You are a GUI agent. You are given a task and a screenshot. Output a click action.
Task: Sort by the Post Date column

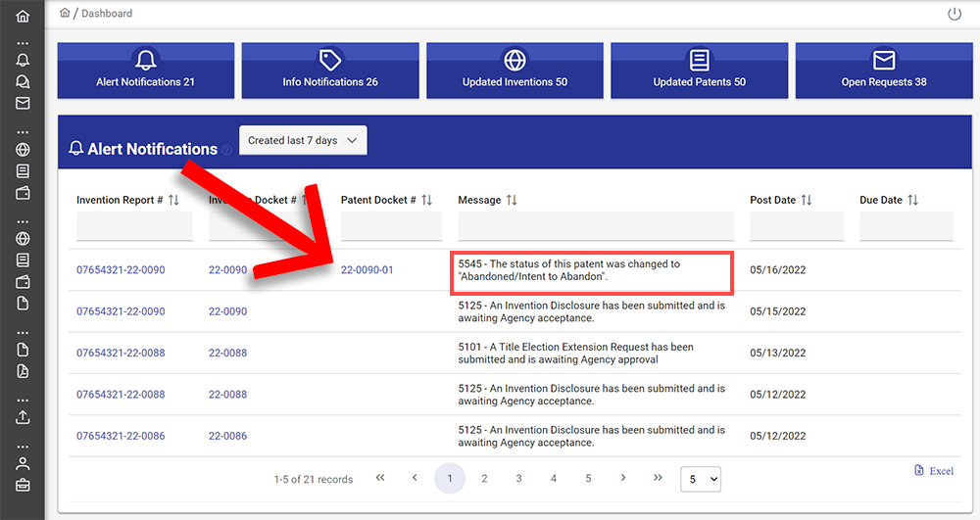click(x=807, y=200)
